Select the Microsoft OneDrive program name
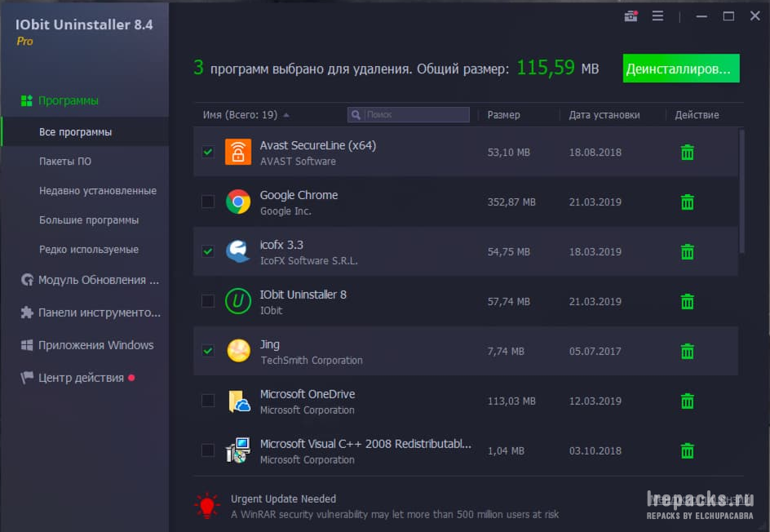The width and height of the screenshot is (770, 532). pyautogui.click(x=308, y=394)
